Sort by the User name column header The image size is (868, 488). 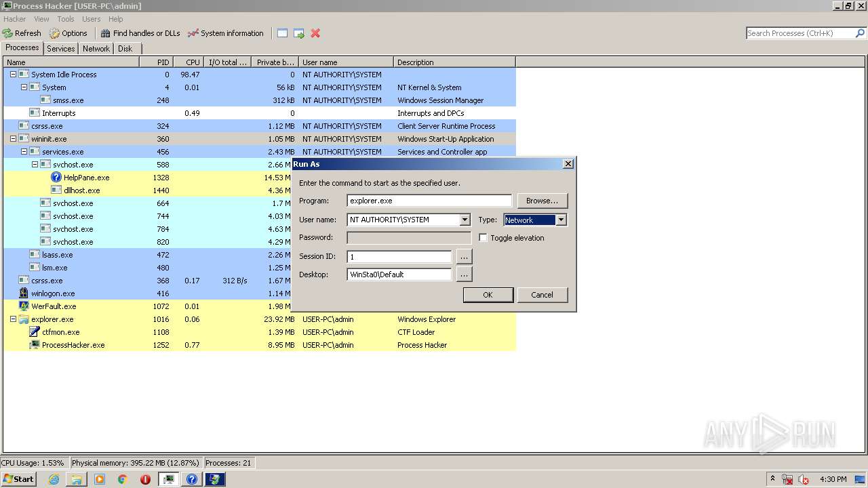coord(346,62)
